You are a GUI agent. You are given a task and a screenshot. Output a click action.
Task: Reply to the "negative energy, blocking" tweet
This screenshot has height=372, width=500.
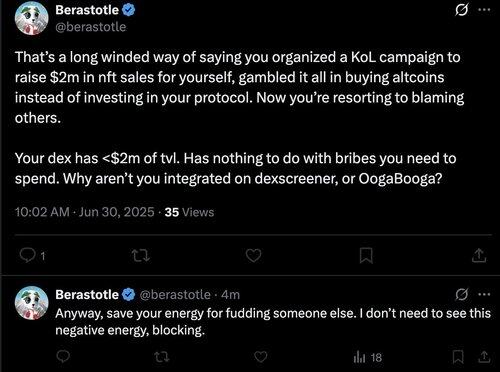click(63, 357)
